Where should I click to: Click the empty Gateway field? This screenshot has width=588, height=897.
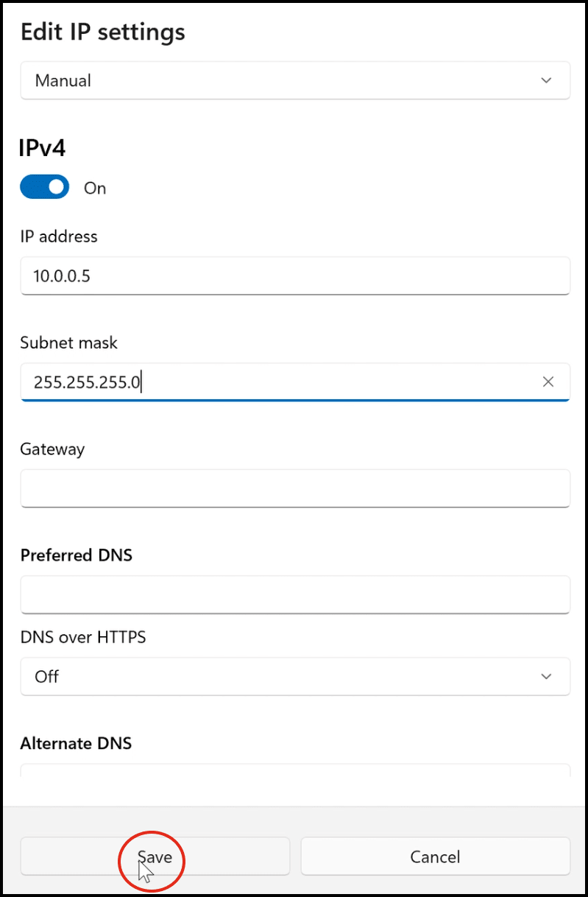coord(294,488)
